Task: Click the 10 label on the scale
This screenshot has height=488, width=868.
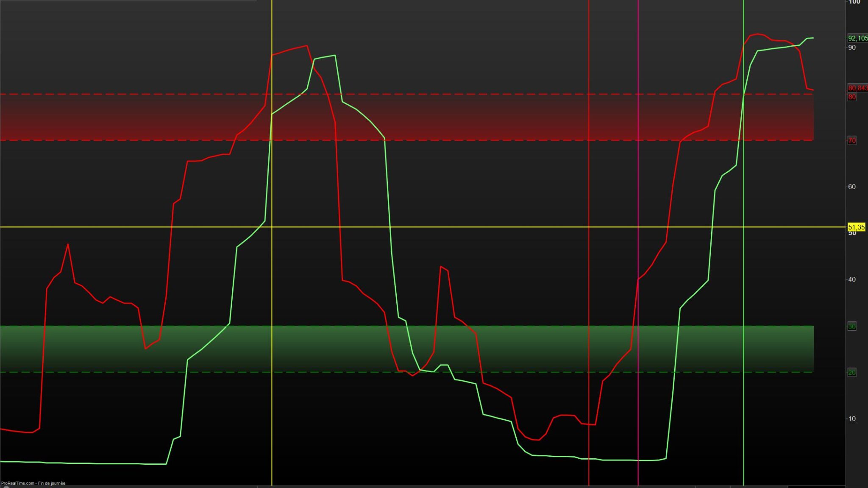Action: pos(851,418)
